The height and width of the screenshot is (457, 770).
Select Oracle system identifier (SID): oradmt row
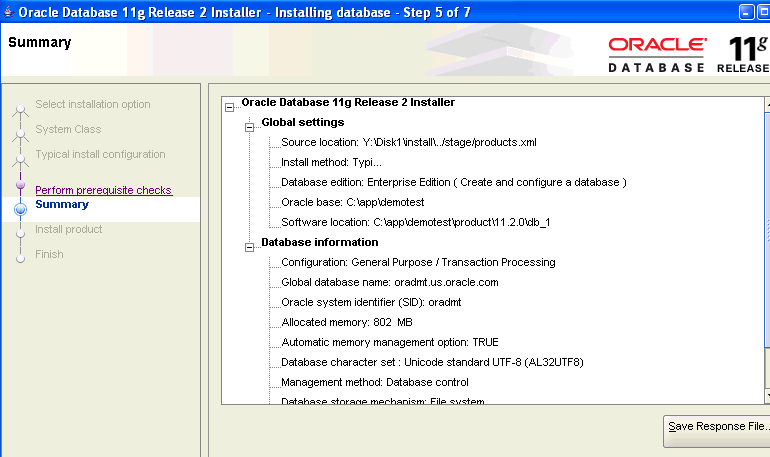click(x=371, y=302)
